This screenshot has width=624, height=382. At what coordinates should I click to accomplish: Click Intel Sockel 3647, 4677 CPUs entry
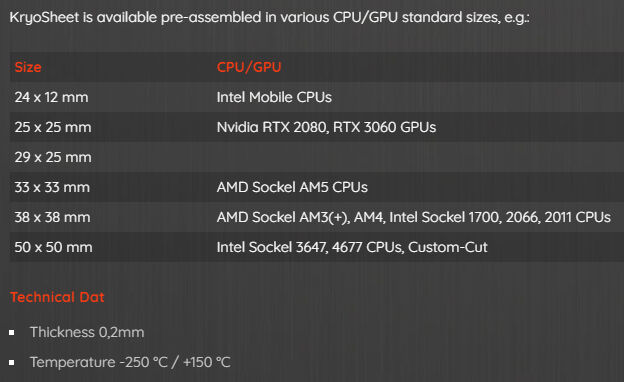310,248
